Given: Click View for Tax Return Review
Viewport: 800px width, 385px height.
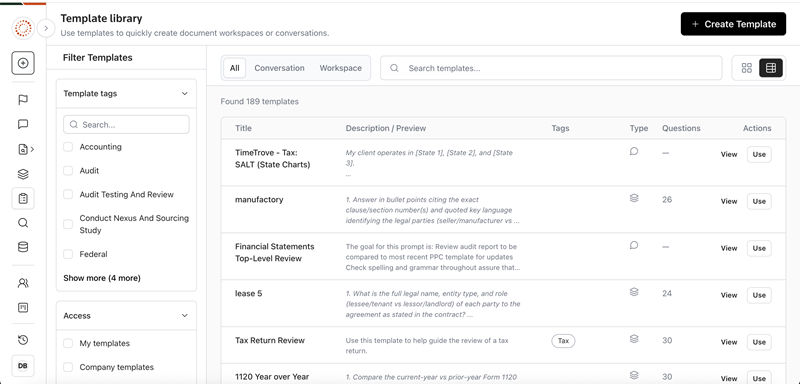Looking at the screenshot, I should tap(729, 342).
